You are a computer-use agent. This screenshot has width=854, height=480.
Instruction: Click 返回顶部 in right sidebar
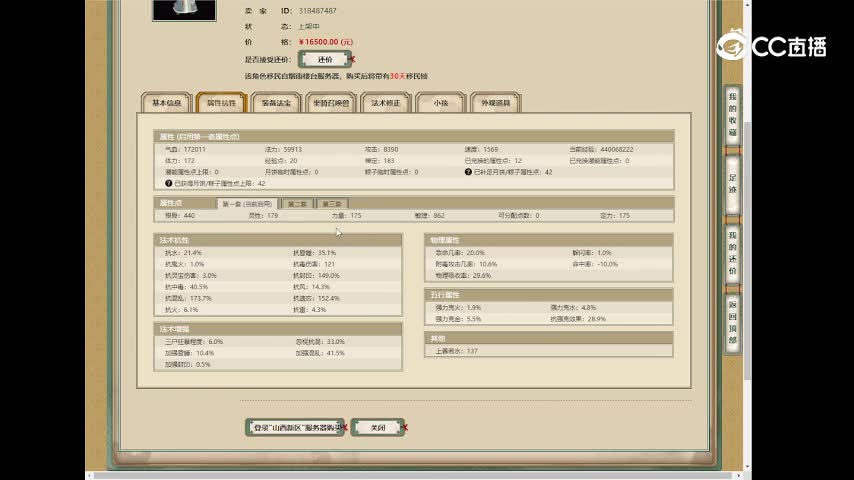tap(733, 322)
